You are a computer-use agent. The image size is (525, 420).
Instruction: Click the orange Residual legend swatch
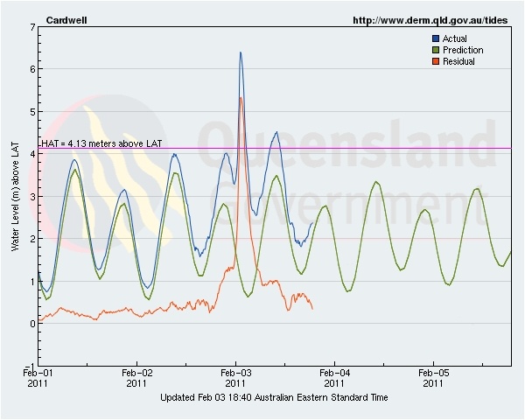pyautogui.click(x=436, y=61)
